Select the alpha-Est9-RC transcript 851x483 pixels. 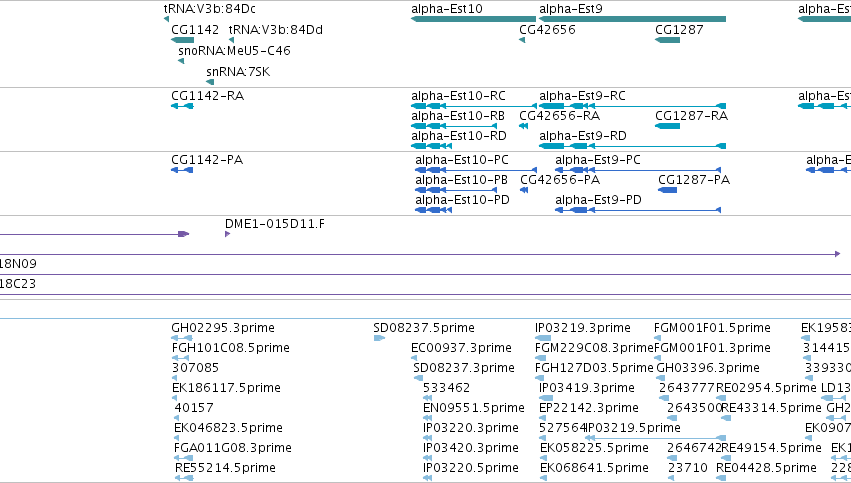point(582,96)
